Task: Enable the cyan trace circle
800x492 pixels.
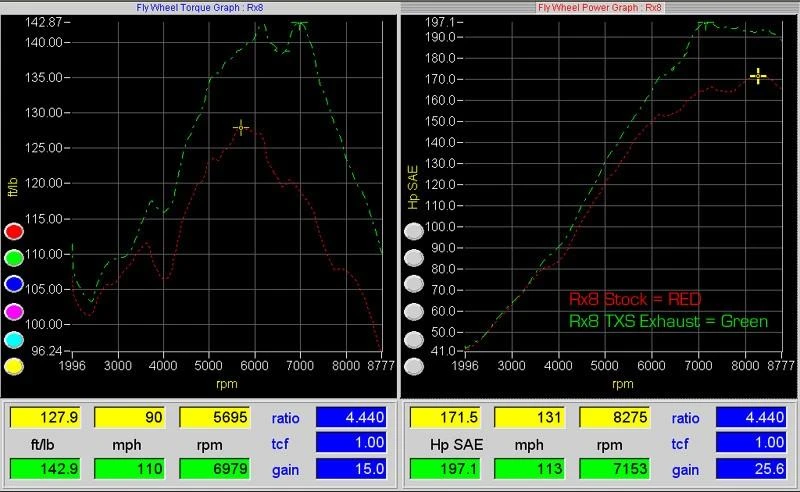Action: [15, 340]
